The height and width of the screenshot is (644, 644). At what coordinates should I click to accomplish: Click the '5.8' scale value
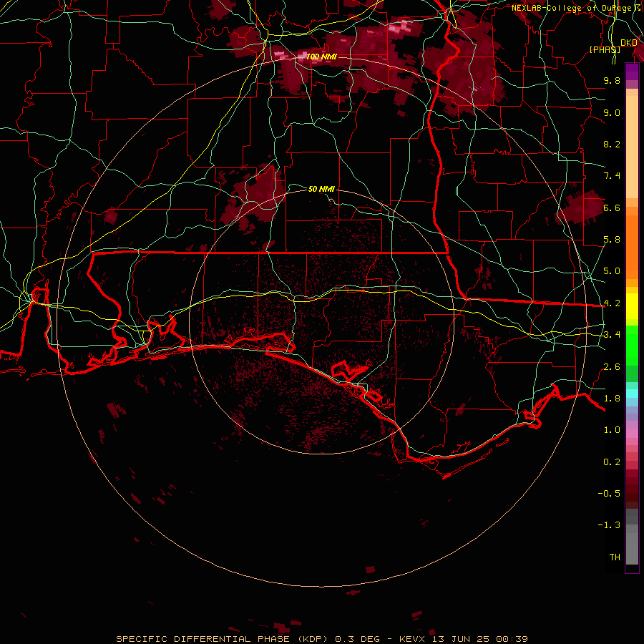pyautogui.click(x=612, y=240)
